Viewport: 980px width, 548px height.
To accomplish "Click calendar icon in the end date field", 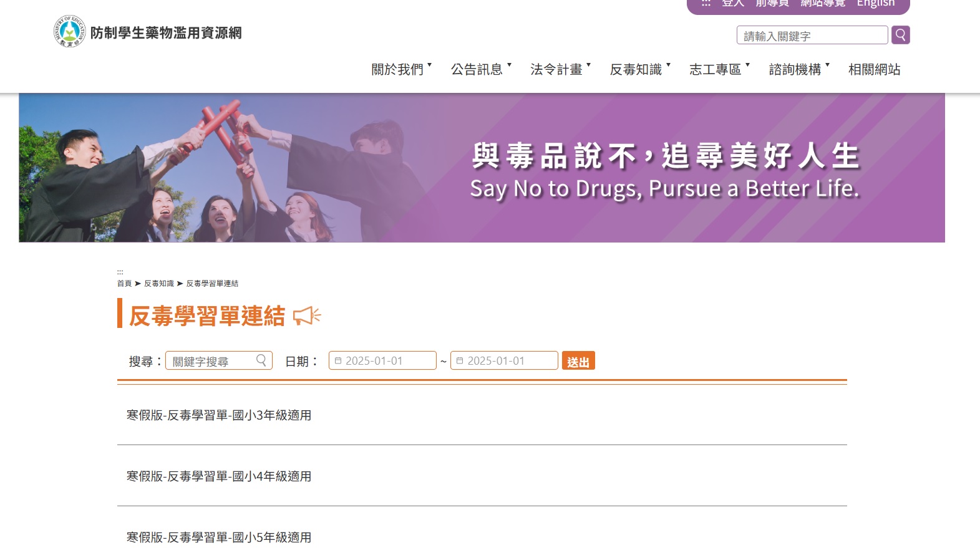I will click(460, 360).
